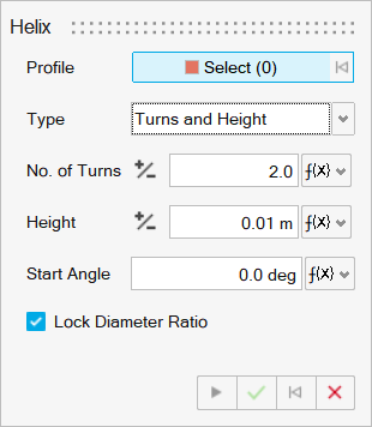
Task: Click the Helix panel dotted drag handle
Action: tap(213, 28)
